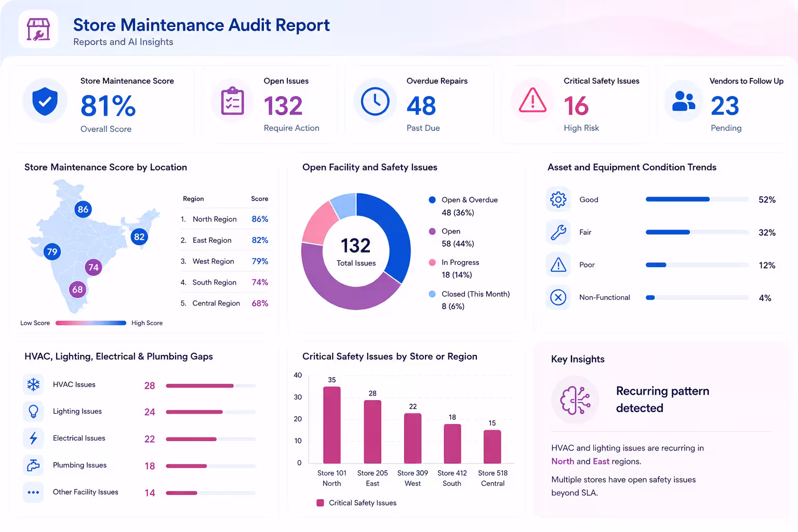Click the Low to High Score gradient bar

click(91, 323)
